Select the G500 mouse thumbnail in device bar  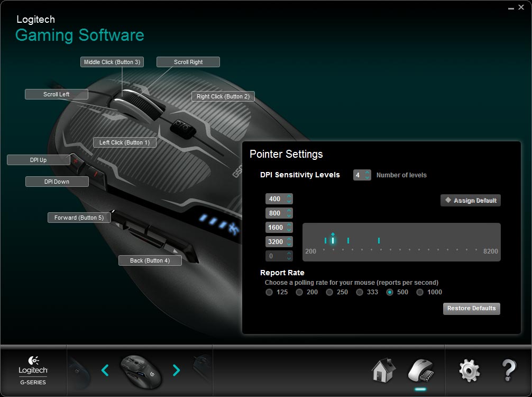coord(141,371)
